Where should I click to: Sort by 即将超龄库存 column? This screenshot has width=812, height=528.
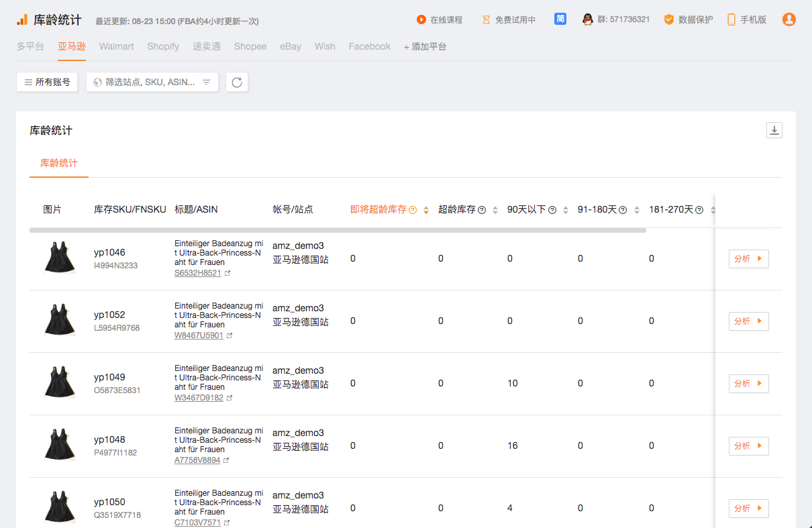pyautogui.click(x=425, y=210)
